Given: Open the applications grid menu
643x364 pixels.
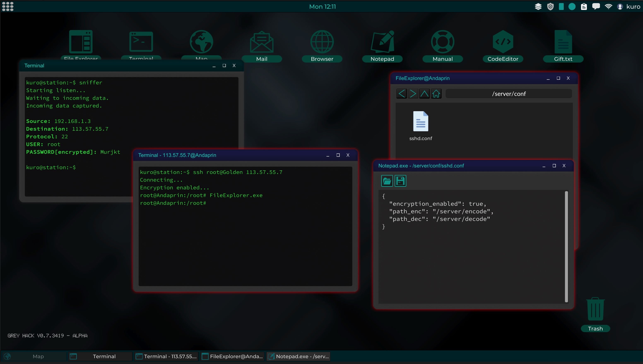Looking at the screenshot, I should (x=8, y=6).
